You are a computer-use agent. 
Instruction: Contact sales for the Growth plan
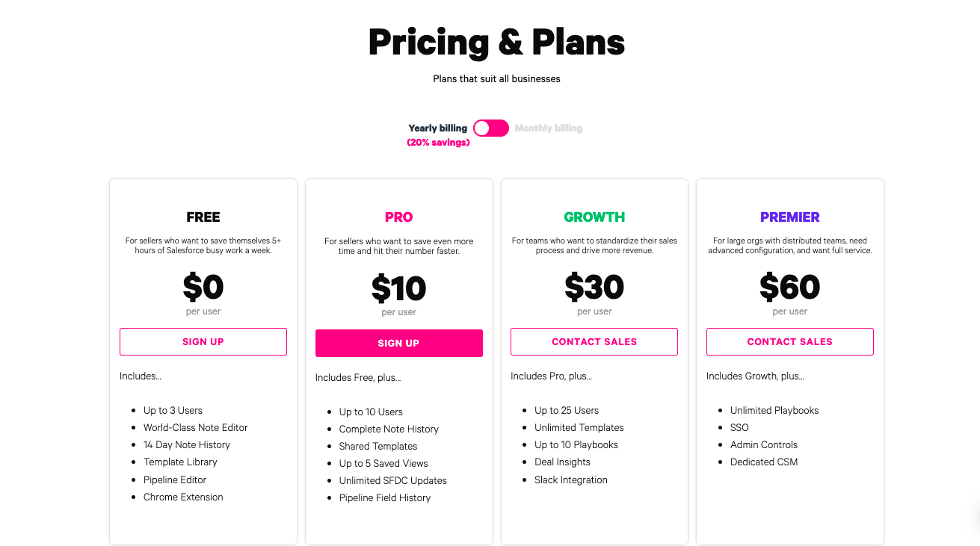point(594,341)
